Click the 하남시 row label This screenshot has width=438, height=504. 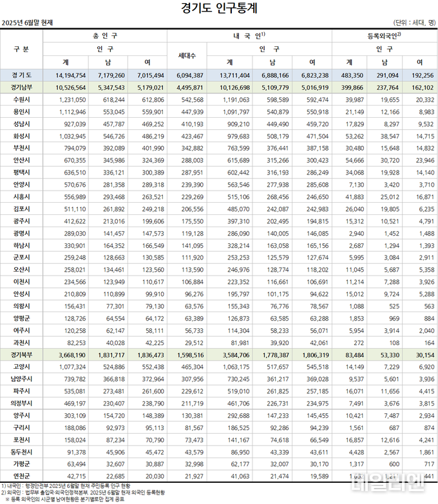pyautogui.click(x=21, y=245)
